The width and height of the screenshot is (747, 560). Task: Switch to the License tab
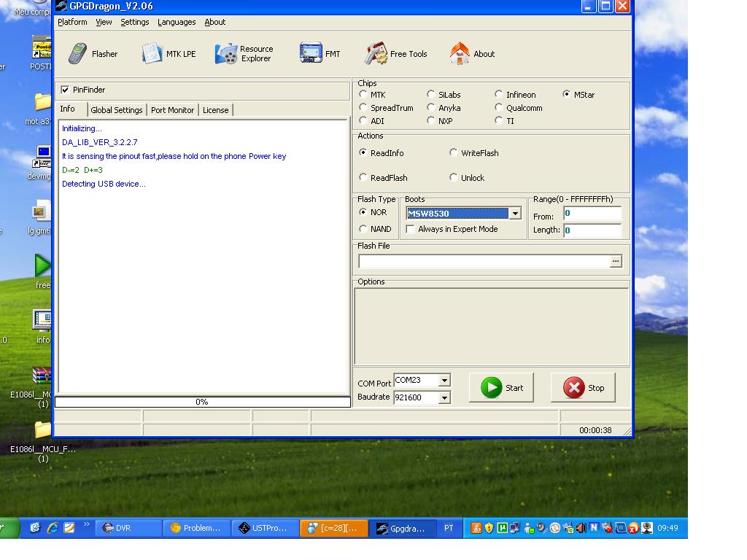point(216,110)
